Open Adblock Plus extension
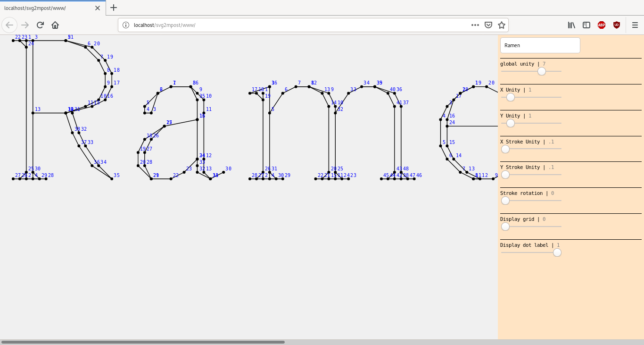This screenshot has width=644, height=345. (x=602, y=25)
